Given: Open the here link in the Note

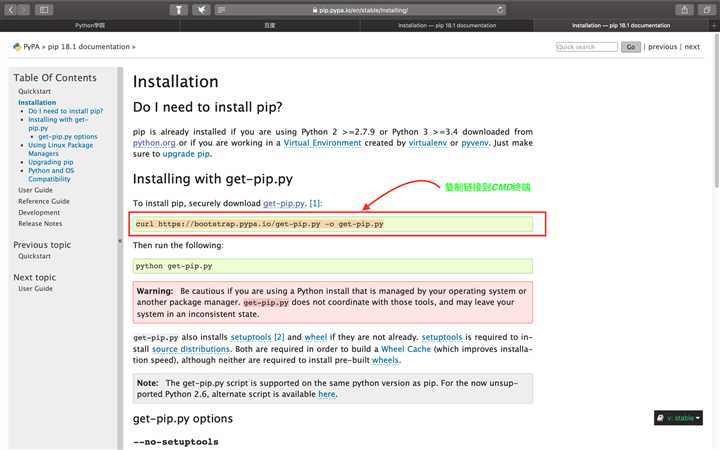Looking at the screenshot, I should pos(326,394).
